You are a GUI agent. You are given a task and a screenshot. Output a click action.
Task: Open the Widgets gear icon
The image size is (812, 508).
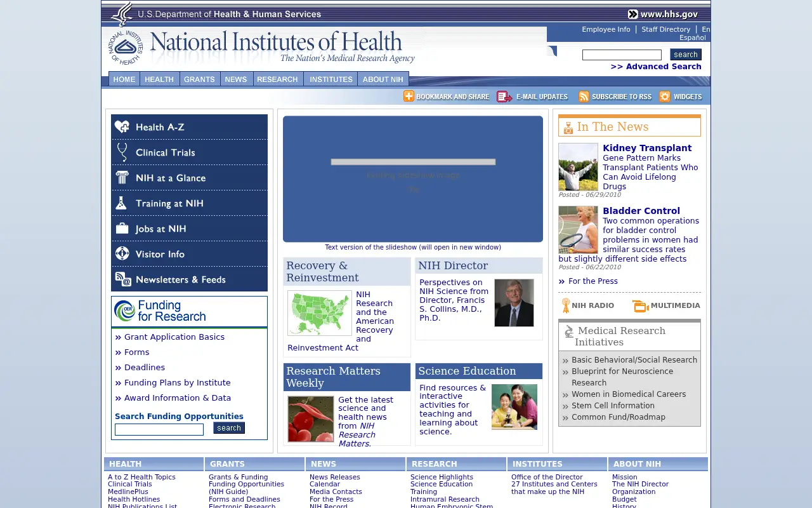coord(665,97)
